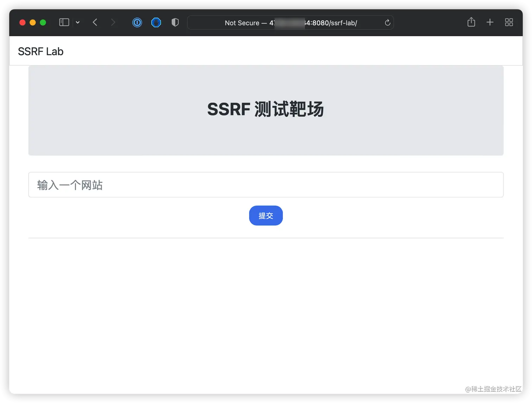
Task: Maximize the window with the green button
Action: (x=43, y=23)
